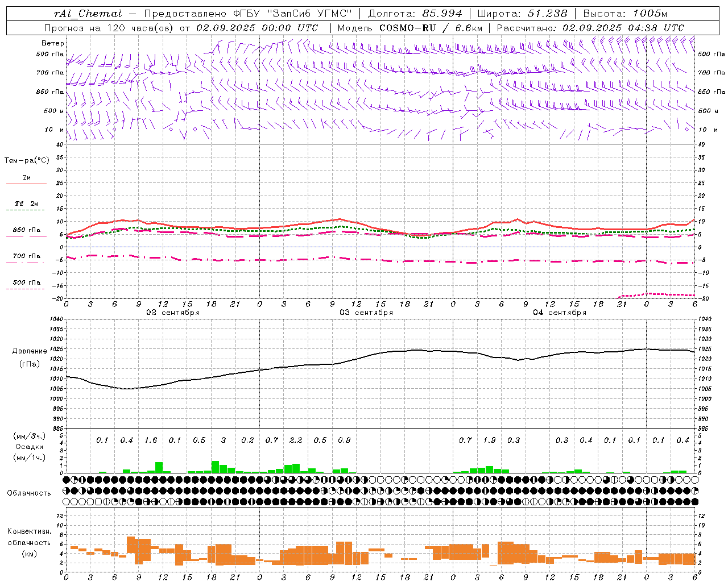Viewport: 728px width, 582px height.
Task: Click the Давление (гПа) panel label
Action: (30, 357)
